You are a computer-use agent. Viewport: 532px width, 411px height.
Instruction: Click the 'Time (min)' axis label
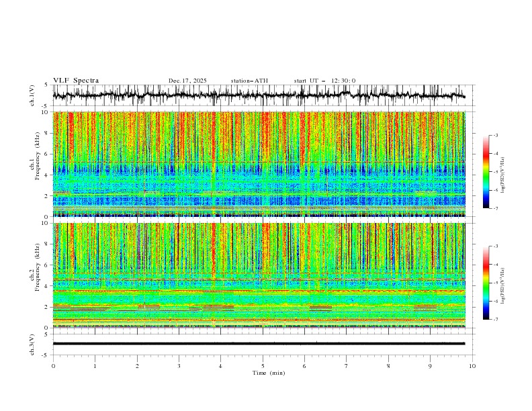[269, 373]
